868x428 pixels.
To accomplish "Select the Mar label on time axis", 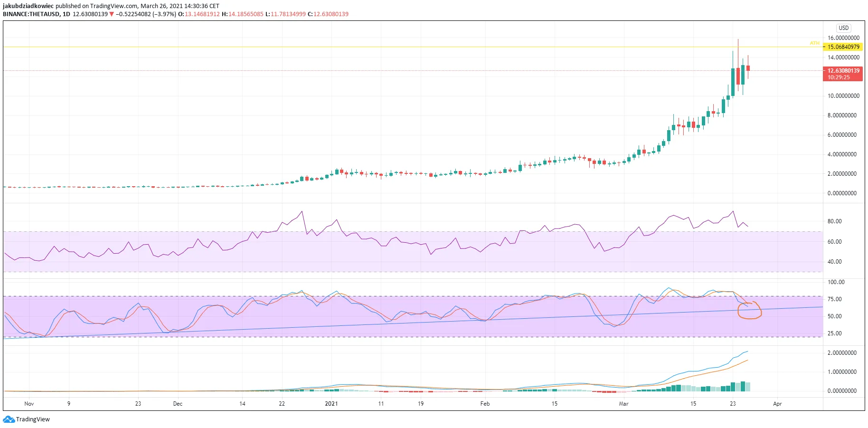I will point(623,404).
